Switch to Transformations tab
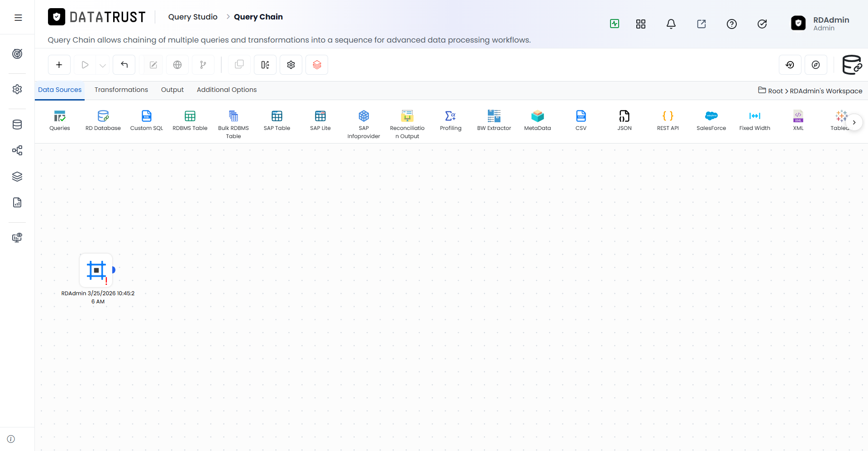The height and width of the screenshot is (451, 868). 121,90
